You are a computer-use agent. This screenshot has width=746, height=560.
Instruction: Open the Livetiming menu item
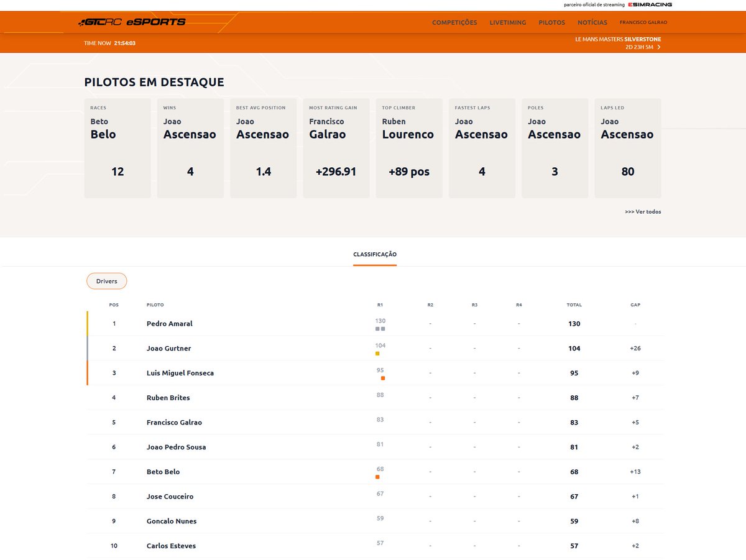(508, 22)
